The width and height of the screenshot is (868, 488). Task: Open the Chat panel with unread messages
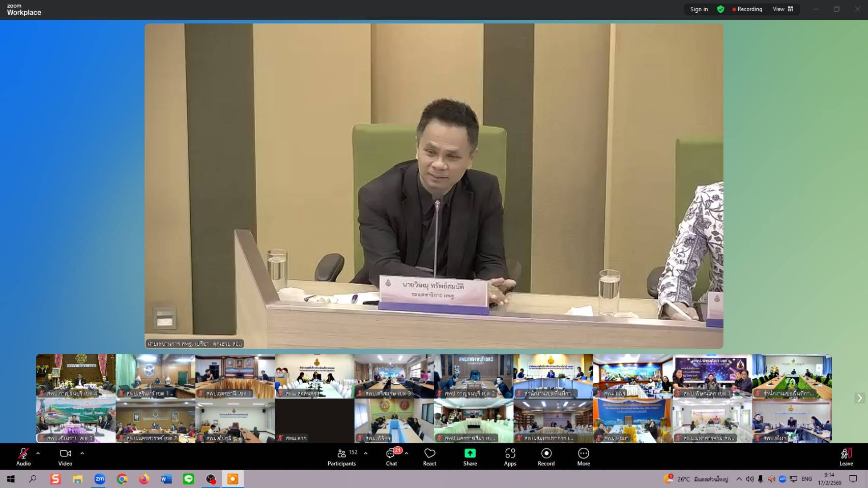(x=391, y=456)
